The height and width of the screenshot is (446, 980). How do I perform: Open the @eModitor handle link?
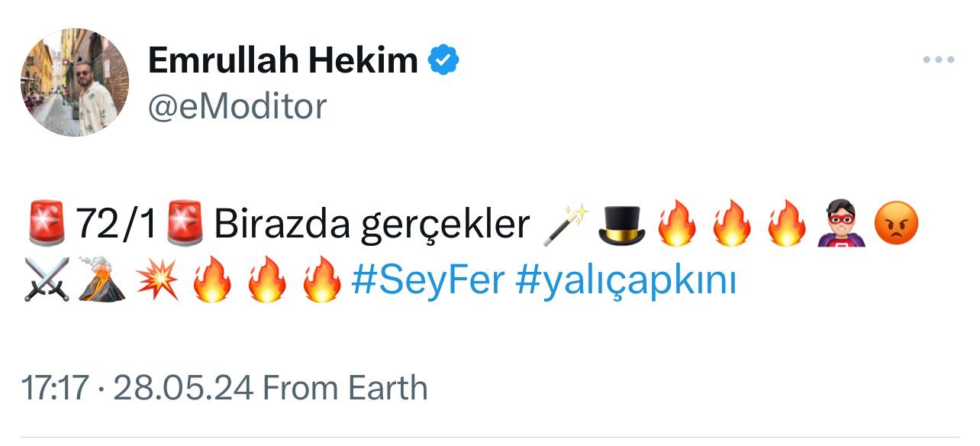(237, 106)
